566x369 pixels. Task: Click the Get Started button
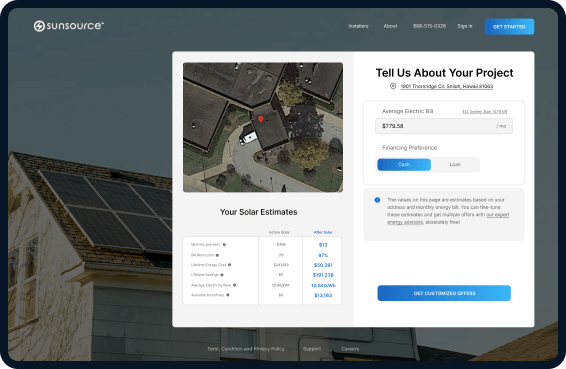point(509,27)
